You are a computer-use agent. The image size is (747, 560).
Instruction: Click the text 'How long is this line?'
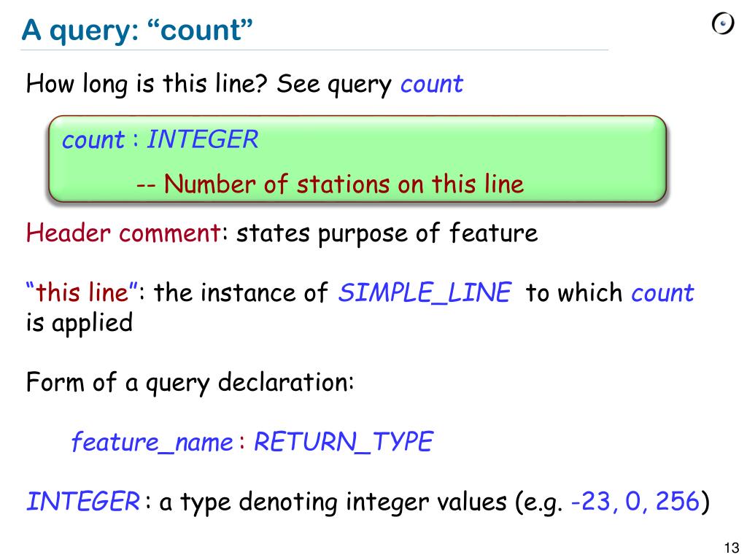pos(147,84)
